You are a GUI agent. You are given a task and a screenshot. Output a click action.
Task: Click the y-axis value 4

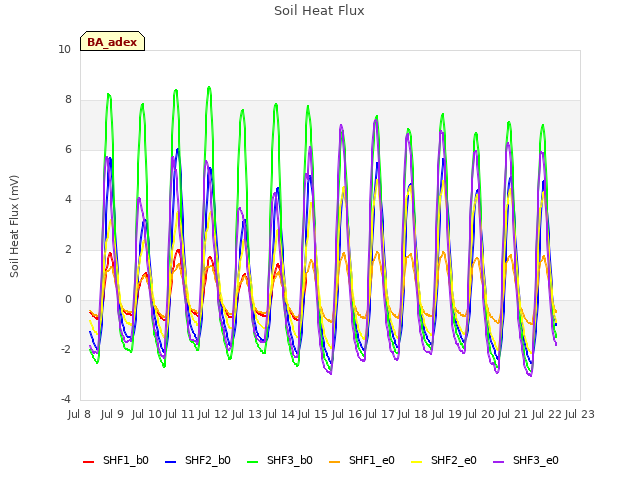tap(68, 200)
